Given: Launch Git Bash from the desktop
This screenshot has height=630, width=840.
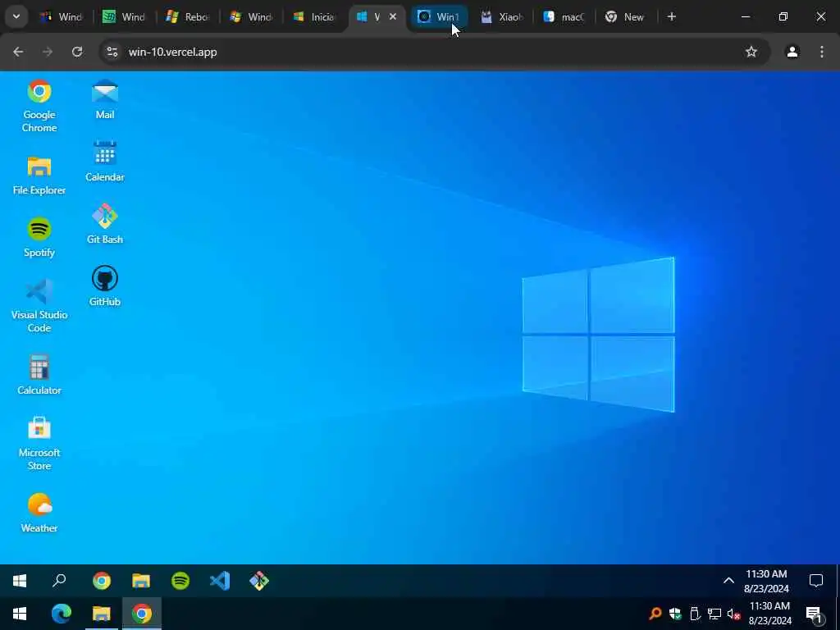Looking at the screenshot, I should click(x=104, y=224).
